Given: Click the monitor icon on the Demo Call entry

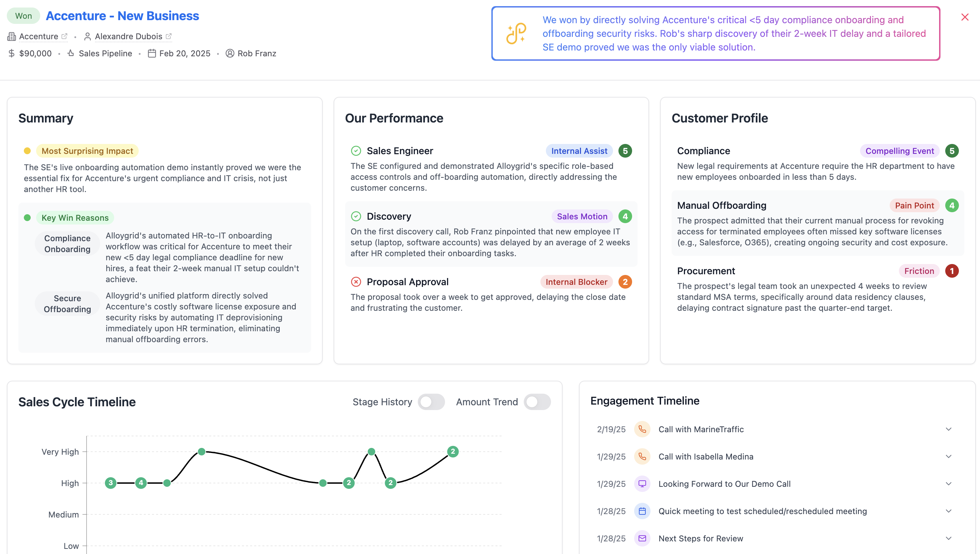Looking at the screenshot, I should 642,484.
